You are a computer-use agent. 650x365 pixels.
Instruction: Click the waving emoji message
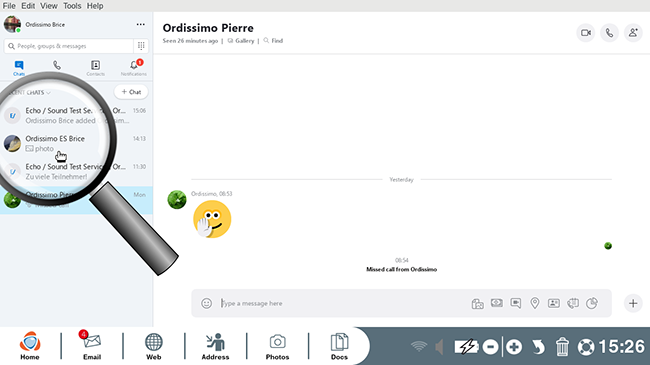point(212,219)
